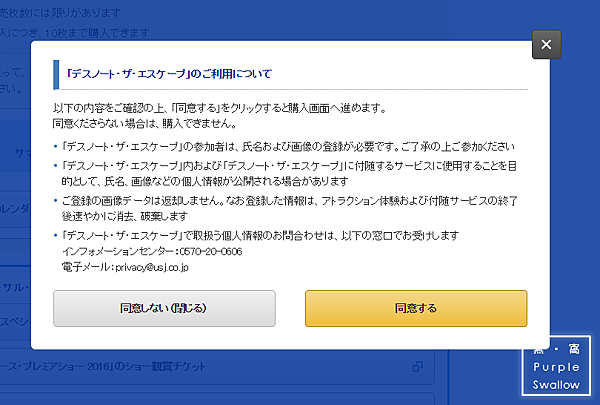Click the dimmed カレンダー item on left edge
600x405 pixels.
(x=15, y=209)
